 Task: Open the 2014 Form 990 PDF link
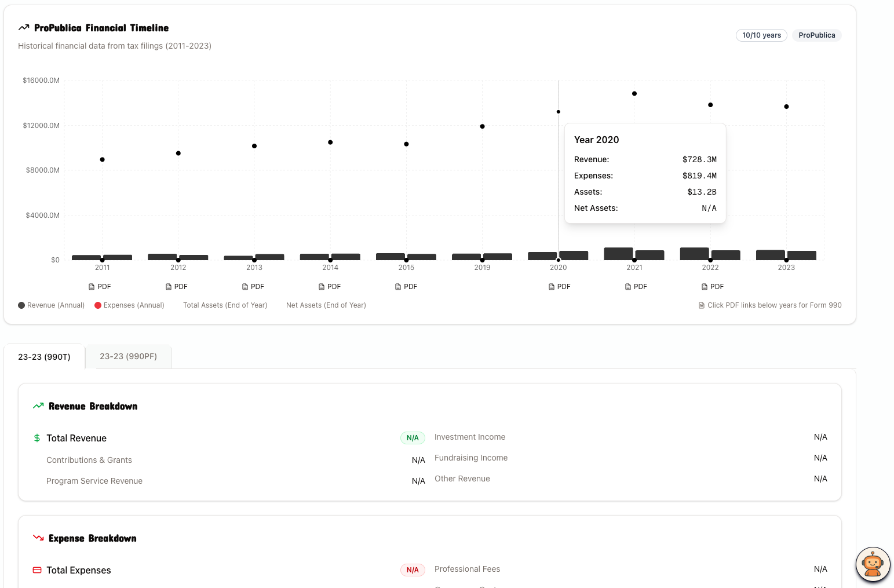pyautogui.click(x=329, y=287)
